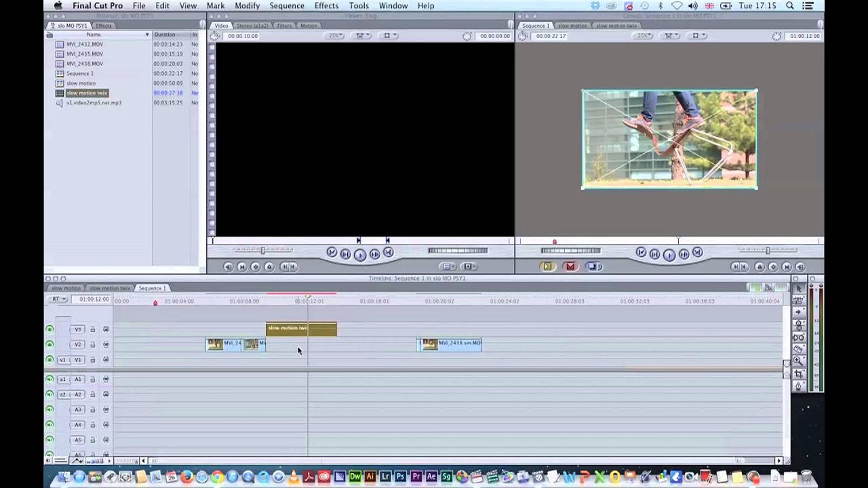The width and height of the screenshot is (868, 488).
Task: Toggle Clip Overlays at the timeline bottom
Action: tap(77, 461)
